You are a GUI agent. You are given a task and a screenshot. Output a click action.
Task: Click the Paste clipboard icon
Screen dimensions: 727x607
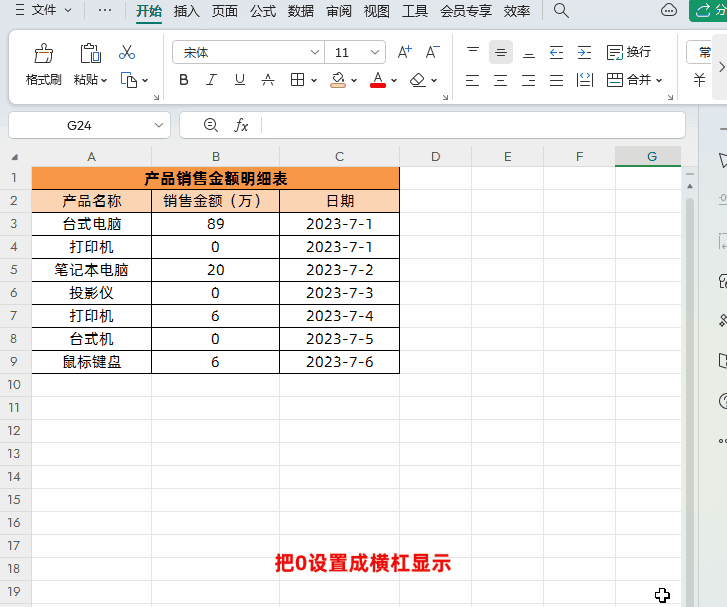point(90,53)
